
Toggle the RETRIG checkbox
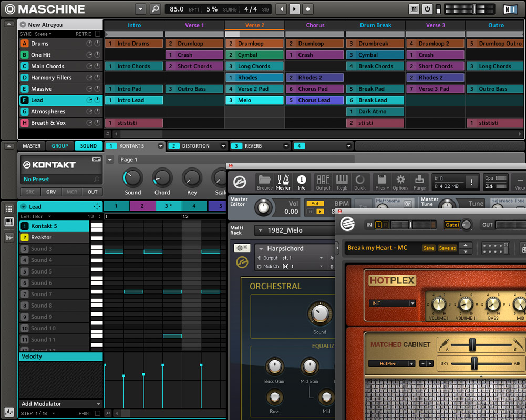98,34
